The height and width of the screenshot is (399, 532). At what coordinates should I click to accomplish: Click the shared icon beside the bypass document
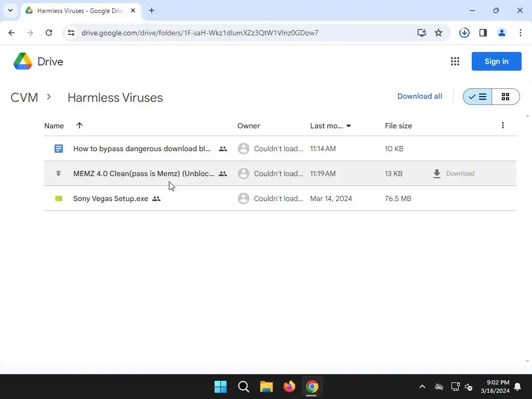pyautogui.click(x=223, y=149)
